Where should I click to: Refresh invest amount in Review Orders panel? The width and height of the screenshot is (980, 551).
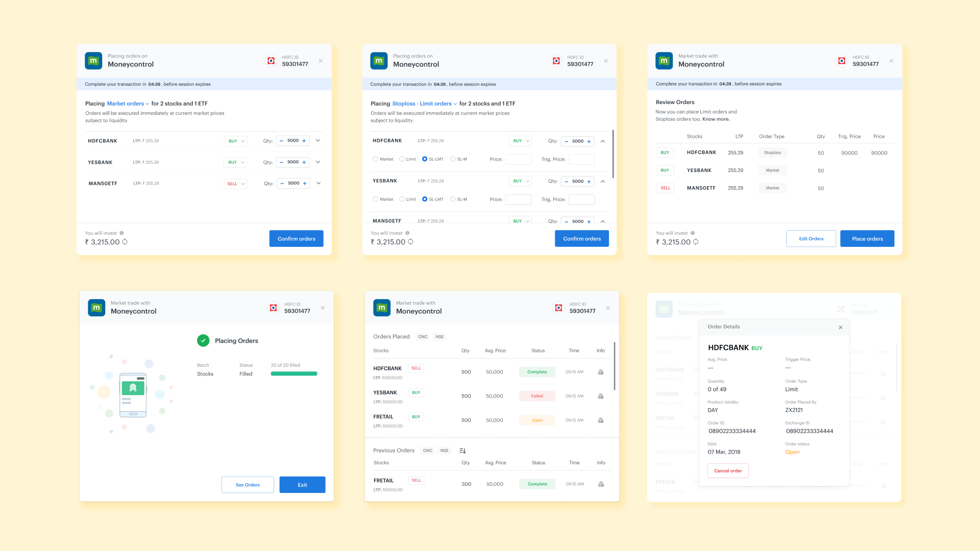696,242
